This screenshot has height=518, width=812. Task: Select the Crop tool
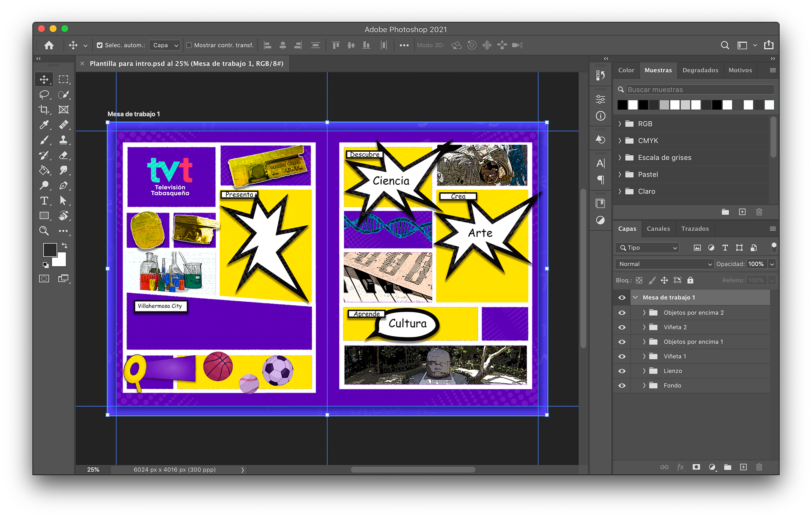pos(44,110)
